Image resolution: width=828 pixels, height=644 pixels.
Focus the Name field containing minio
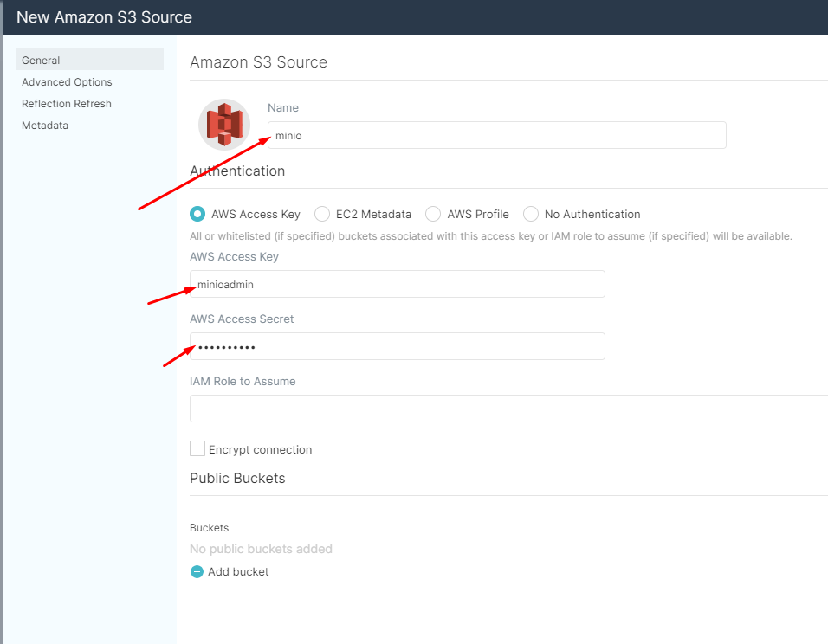[x=497, y=135]
